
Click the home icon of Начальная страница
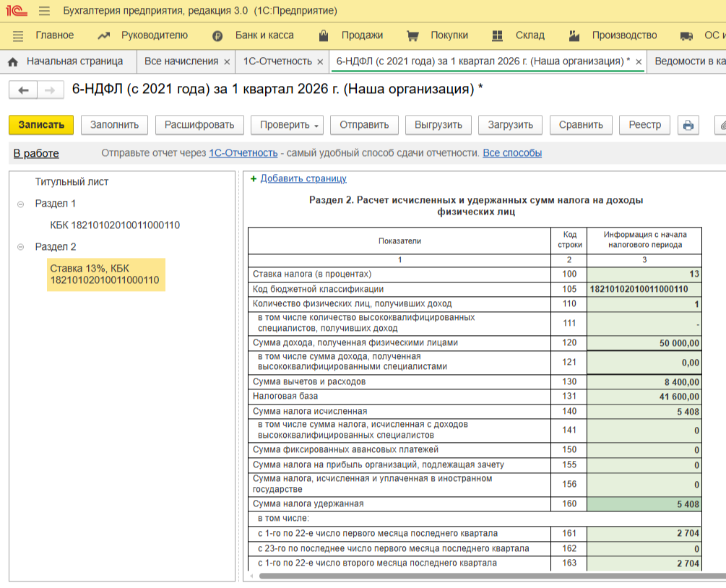[13, 61]
